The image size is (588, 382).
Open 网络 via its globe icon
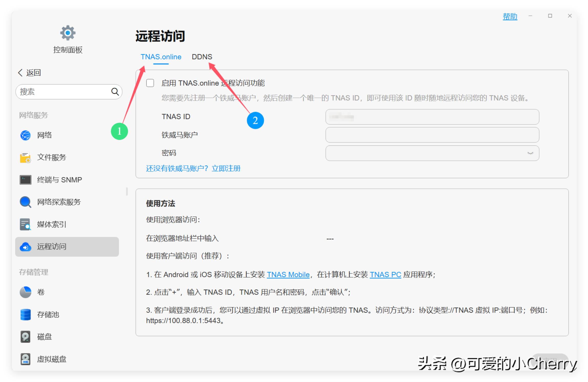point(25,135)
